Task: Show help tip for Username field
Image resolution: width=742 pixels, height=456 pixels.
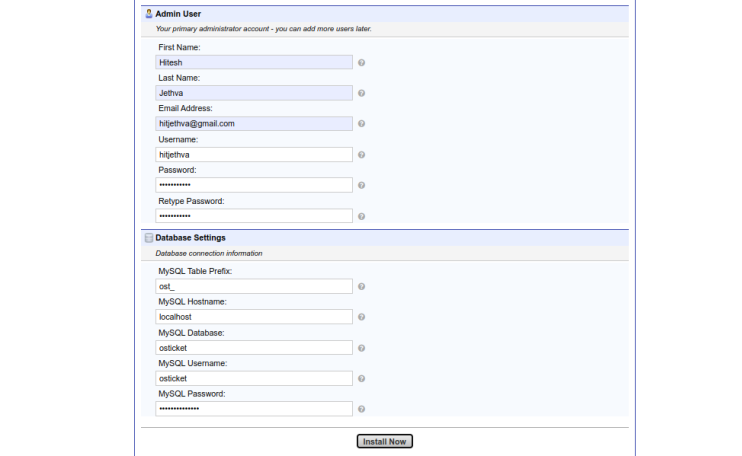Action: 361,155
